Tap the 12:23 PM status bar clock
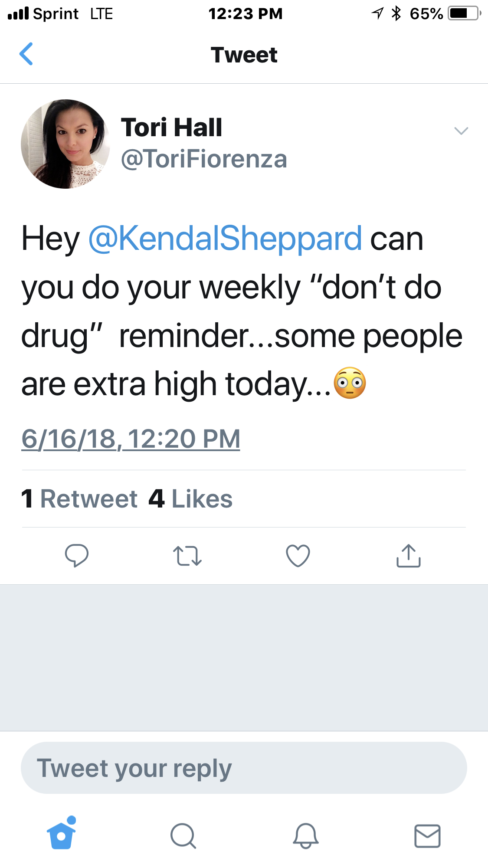The width and height of the screenshot is (488, 868). coord(246,13)
